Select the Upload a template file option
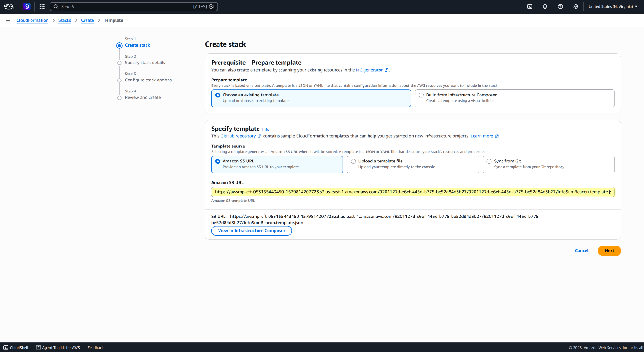Image resolution: width=644 pixels, height=352 pixels. [413, 164]
